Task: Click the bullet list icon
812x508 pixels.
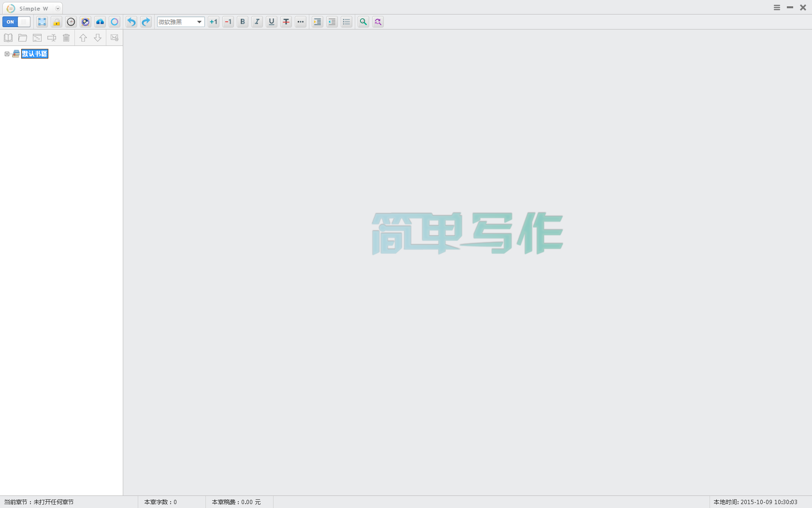Action: [x=347, y=22]
